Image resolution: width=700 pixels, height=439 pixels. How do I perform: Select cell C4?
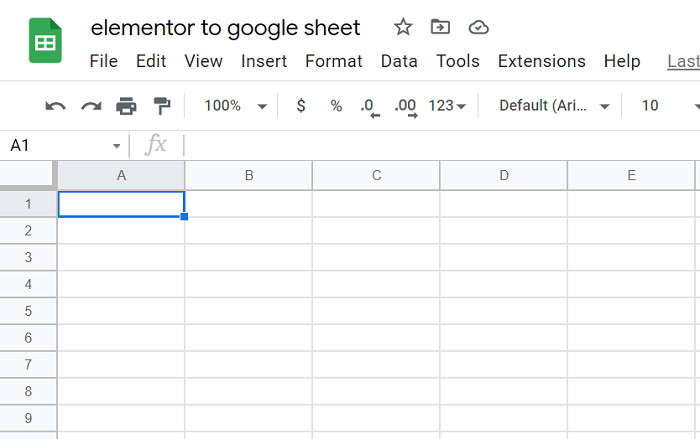tap(376, 284)
